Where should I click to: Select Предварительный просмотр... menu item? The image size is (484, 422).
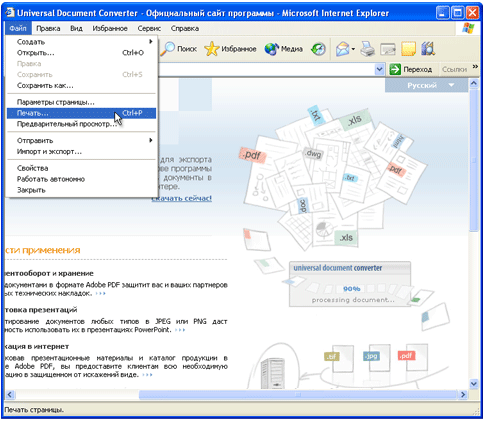point(81,124)
